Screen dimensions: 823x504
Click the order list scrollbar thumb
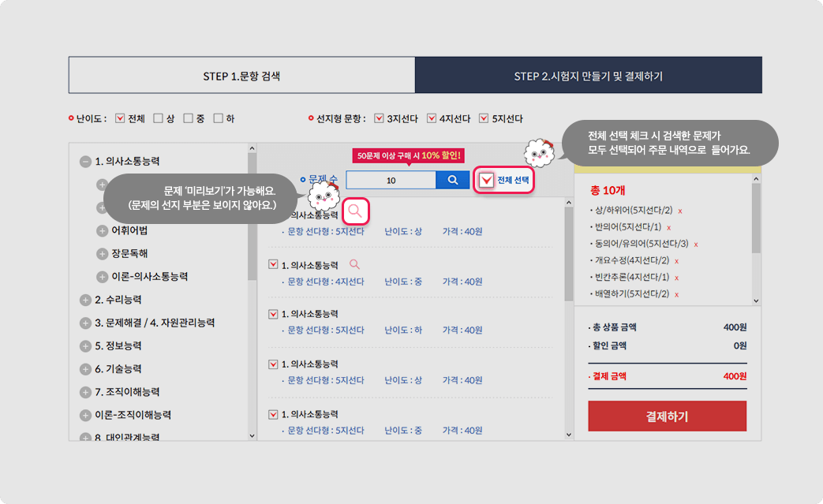[757, 218]
